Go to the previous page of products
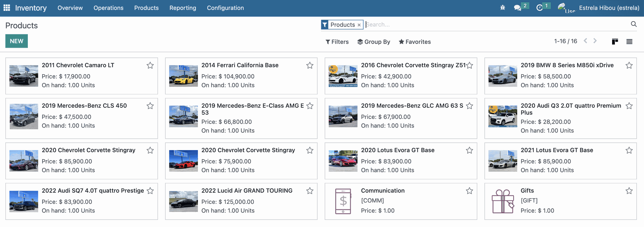The width and height of the screenshot is (644, 227). pyautogui.click(x=585, y=41)
